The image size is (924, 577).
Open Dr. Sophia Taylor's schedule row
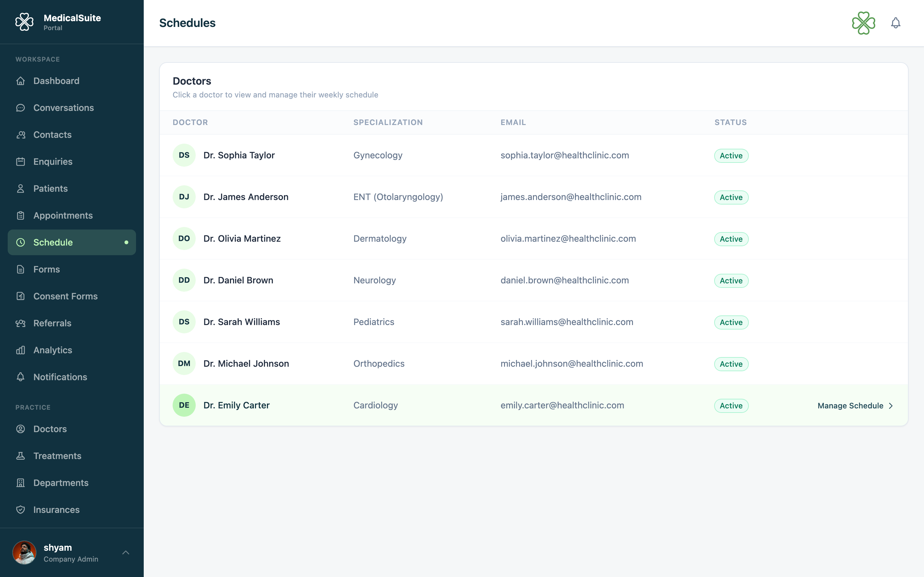pos(534,155)
